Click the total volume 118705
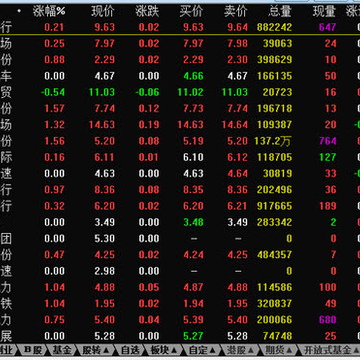Screen dimensions: 360x360 tap(274, 157)
